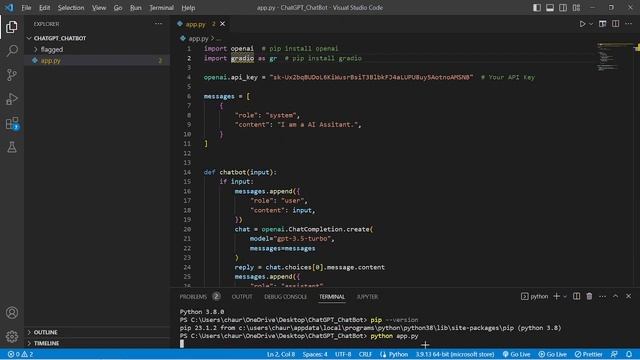Screen dimensions: 640x360
Task: Open the View menu
Action: click(99, 8)
